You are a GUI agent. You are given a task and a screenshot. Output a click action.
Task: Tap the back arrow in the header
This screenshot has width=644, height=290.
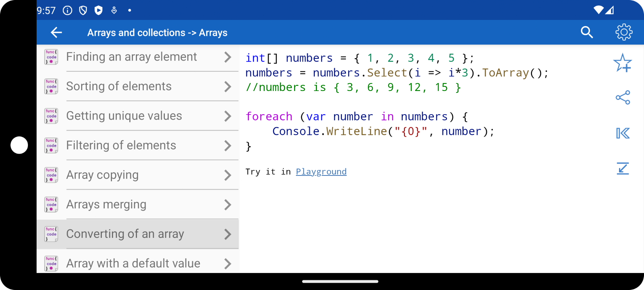[x=56, y=33]
